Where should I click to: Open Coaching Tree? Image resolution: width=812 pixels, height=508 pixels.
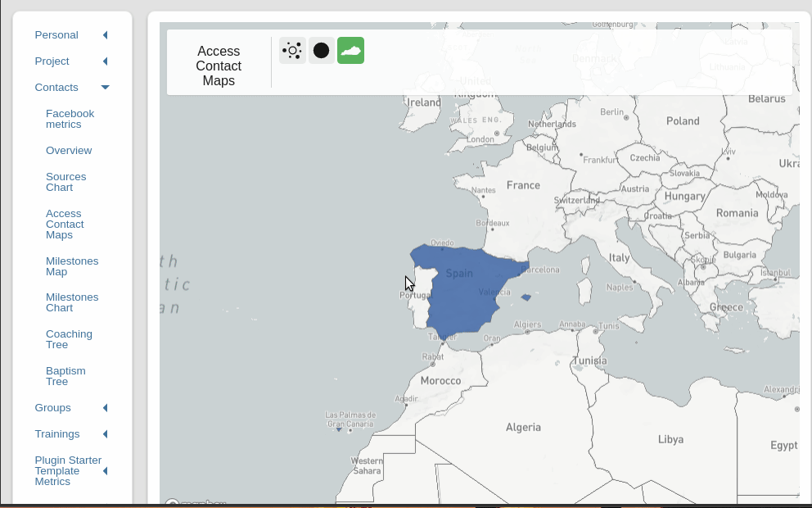tap(69, 339)
